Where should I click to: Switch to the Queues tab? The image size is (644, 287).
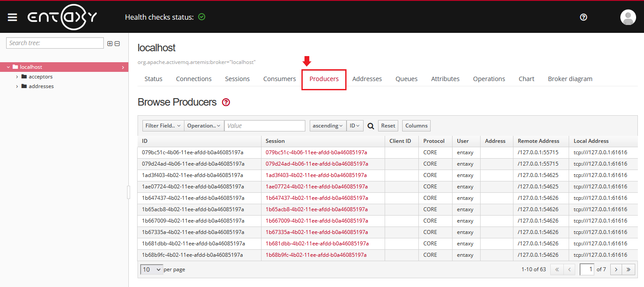click(x=406, y=79)
